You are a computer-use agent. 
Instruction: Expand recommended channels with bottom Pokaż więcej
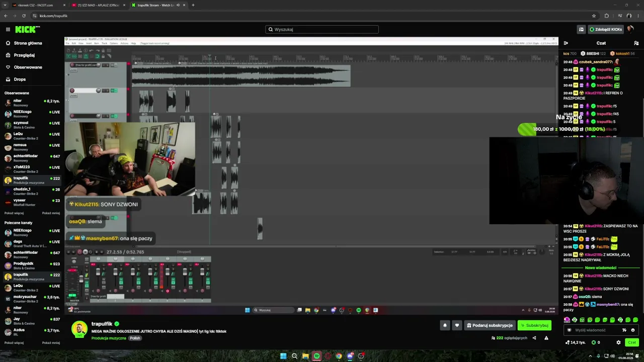[14, 343]
